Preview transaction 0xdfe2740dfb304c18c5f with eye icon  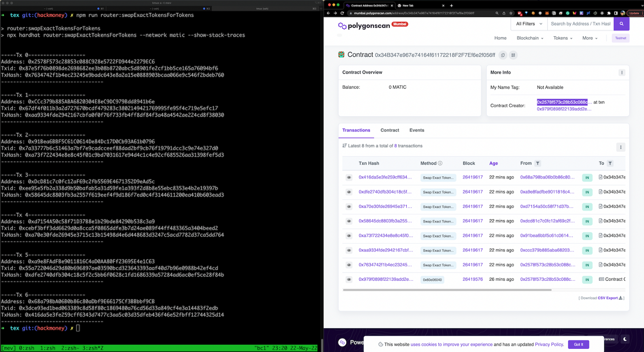349,192
